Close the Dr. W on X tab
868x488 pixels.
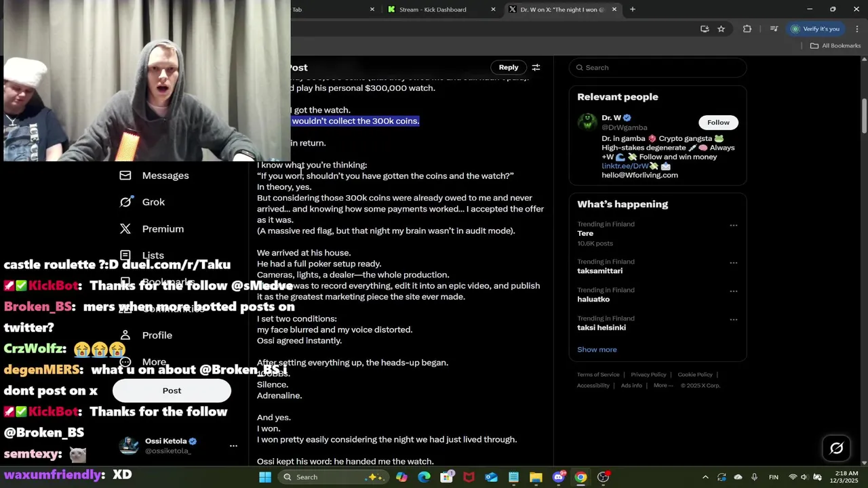(x=614, y=9)
